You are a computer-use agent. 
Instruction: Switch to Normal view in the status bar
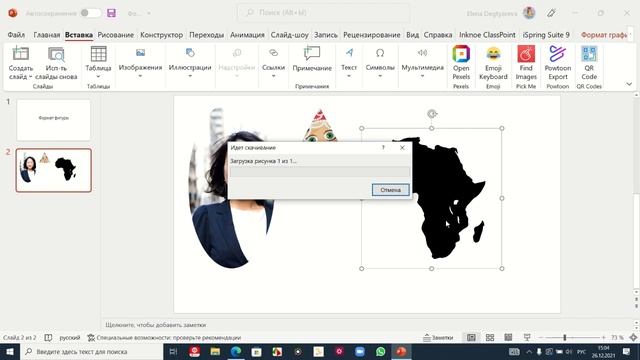[x=471, y=338]
